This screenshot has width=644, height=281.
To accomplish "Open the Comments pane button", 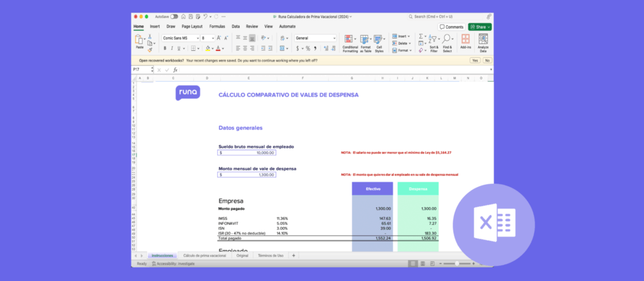I will 452,26.
